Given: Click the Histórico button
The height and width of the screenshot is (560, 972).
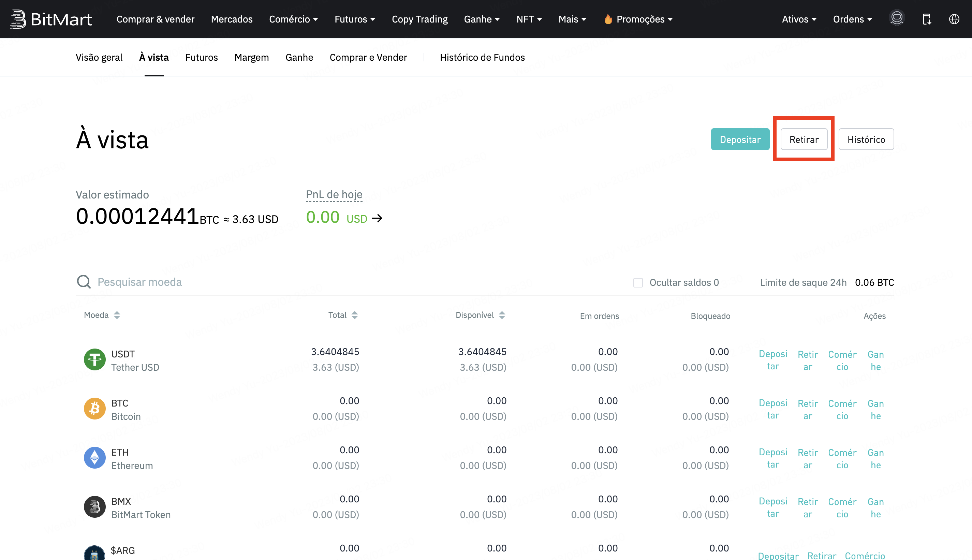Looking at the screenshot, I should [866, 139].
